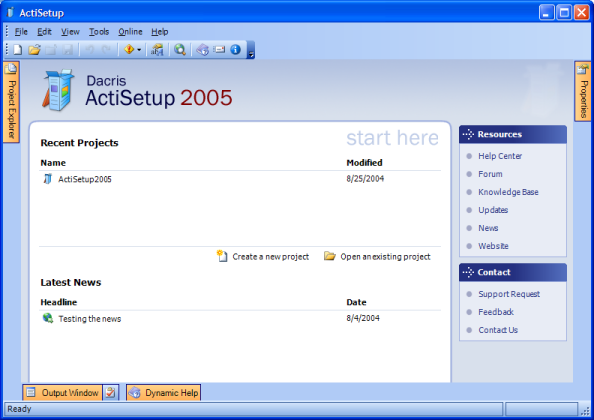Open the dropdown arrow beside the yellow diamond icon
Image resolution: width=594 pixels, height=420 pixels.
(x=139, y=50)
